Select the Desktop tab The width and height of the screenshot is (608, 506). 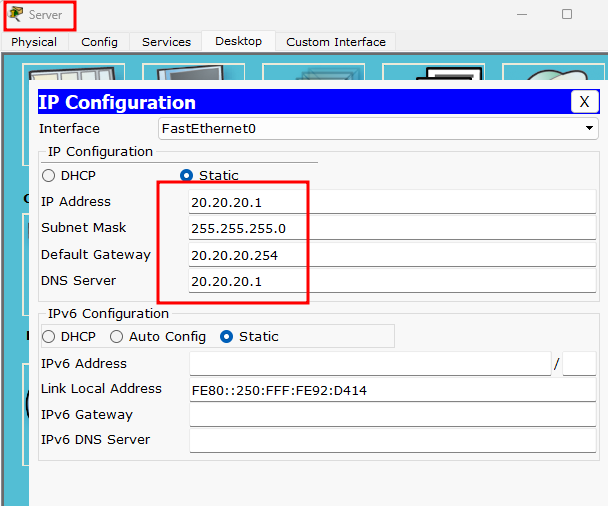click(x=238, y=41)
